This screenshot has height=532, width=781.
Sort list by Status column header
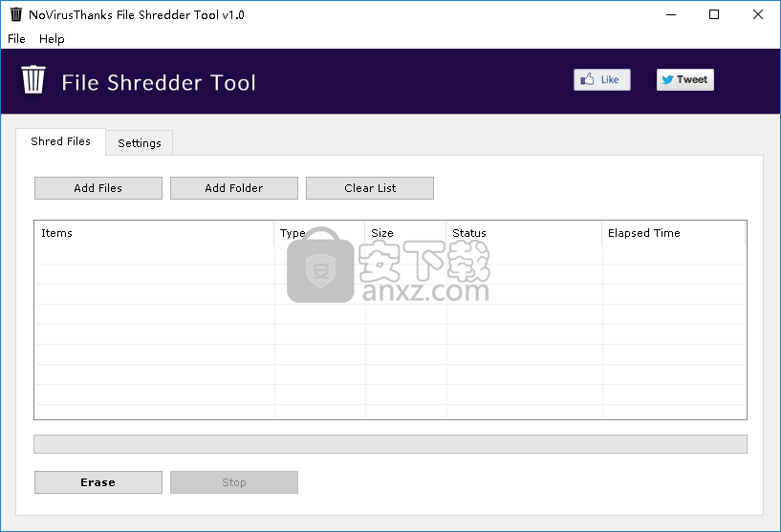[524, 233]
